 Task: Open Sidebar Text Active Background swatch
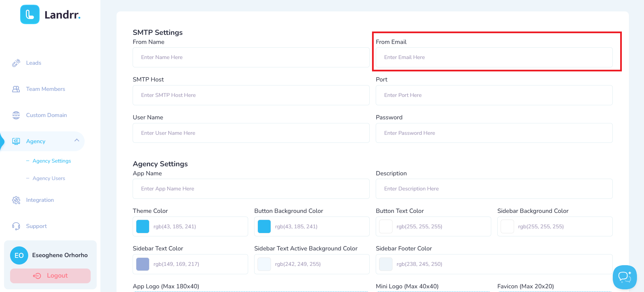264,264
